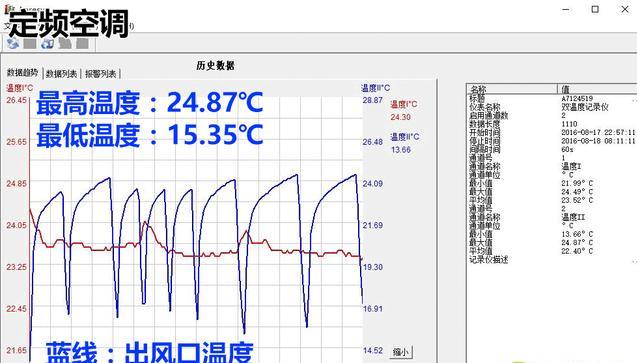Select the 仪表名称 row in properties table

552,107
